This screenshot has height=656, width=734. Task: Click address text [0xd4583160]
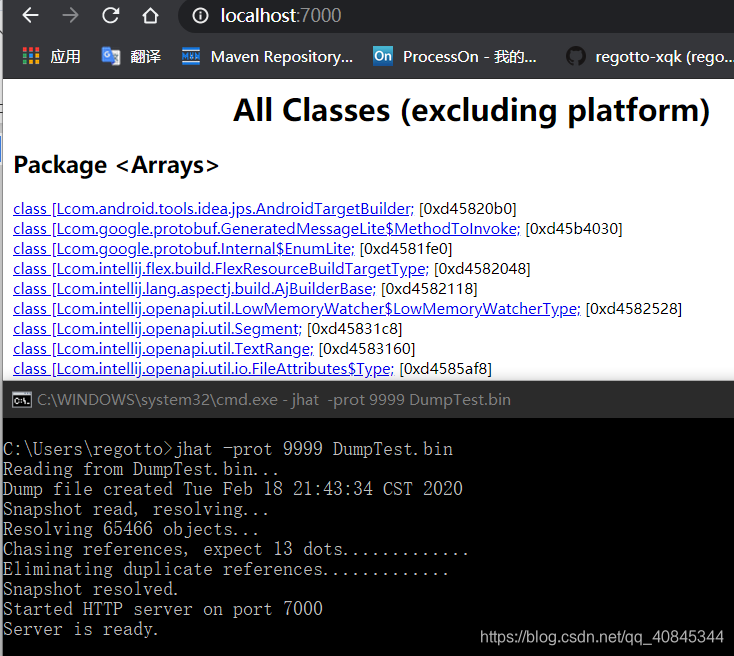pyautogui.click(x=367, y=349)
